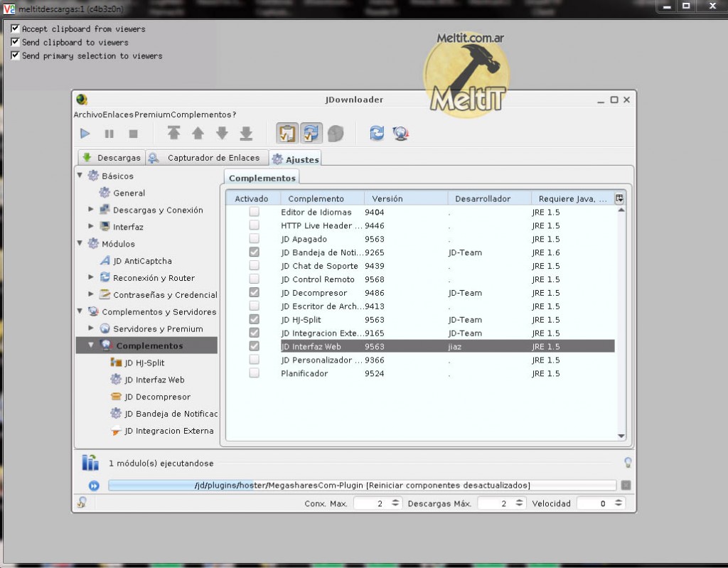
Task: Collapse the Módulos tree node
Action: point(80,243)
